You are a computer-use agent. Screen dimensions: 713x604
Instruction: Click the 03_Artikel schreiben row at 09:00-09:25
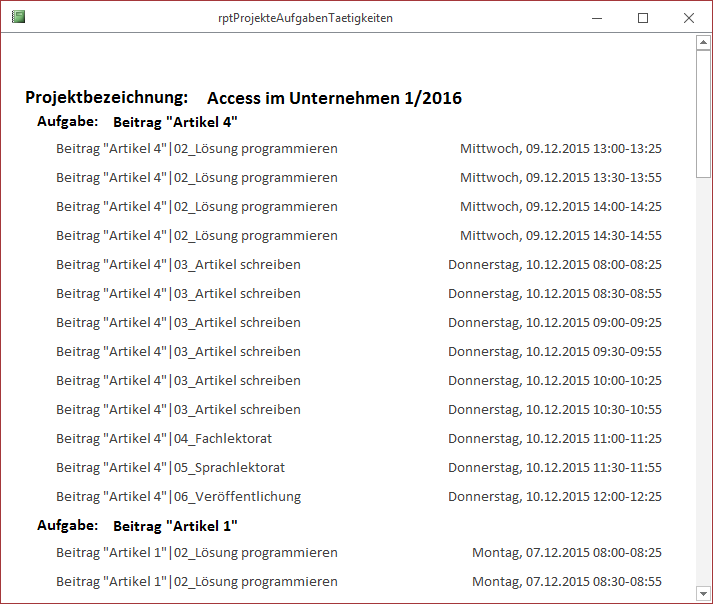(178, 323)
